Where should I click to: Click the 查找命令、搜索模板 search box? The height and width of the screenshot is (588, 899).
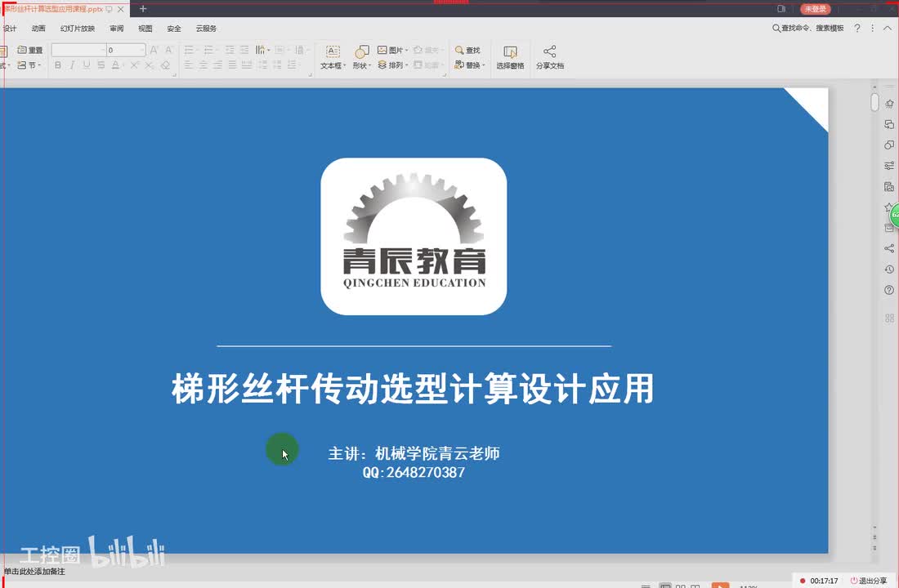807,28
